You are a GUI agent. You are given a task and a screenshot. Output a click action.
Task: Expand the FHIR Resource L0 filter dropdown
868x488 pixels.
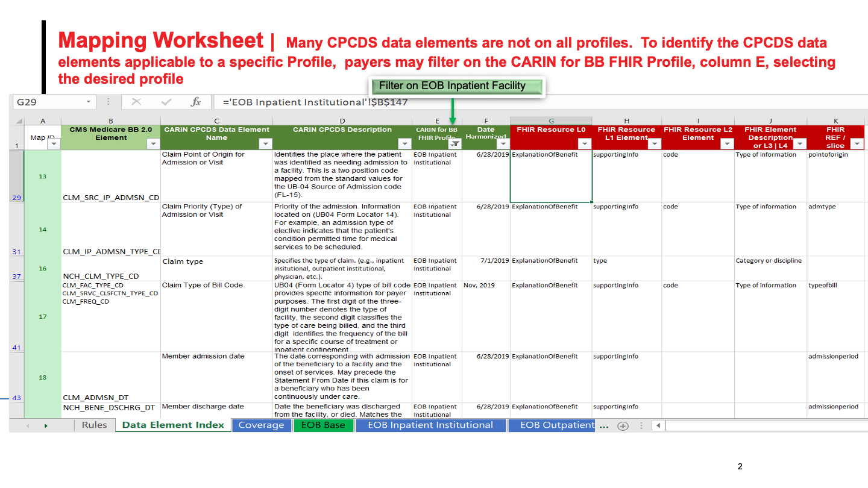click(x=583, y=143)
